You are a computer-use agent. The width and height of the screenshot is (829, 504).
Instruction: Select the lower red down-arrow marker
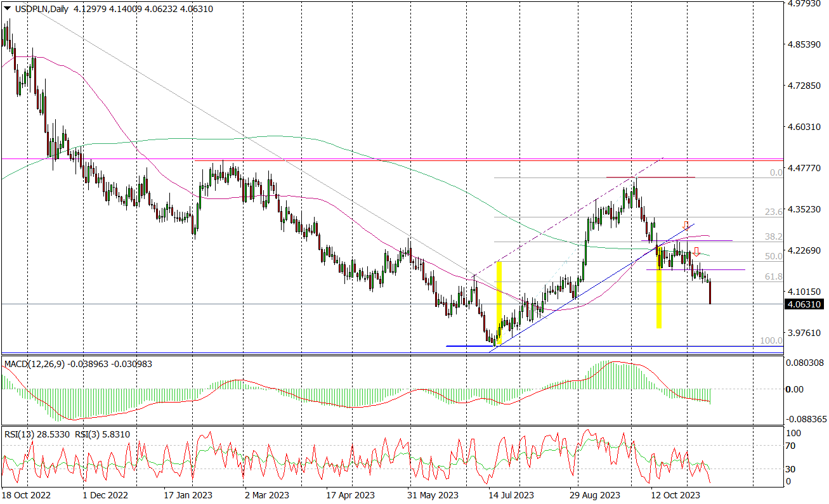[696, 252]
